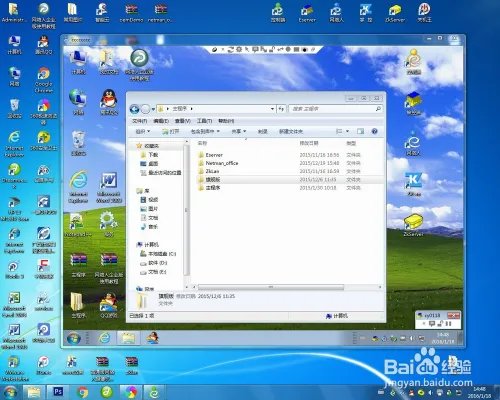The height and width of the screenshot is (400, 500).
Task: Select the 计算机 node in navigation pane
Action: (x=148, y=245)
